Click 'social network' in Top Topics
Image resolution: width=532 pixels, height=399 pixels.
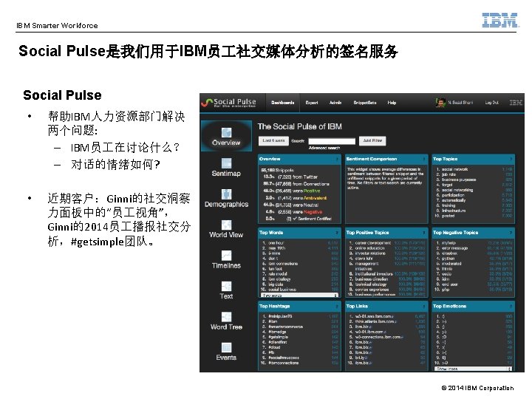pos(454,169)
